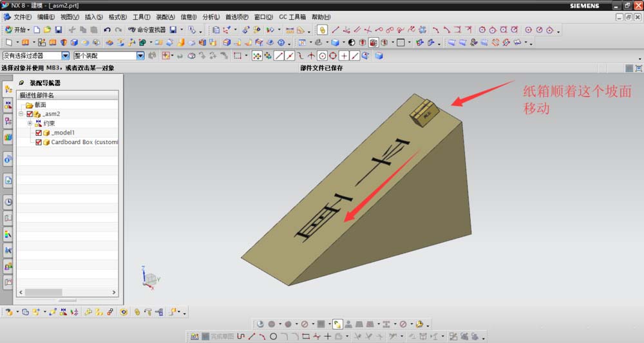Click the Profile sketch tool in the bottom toolbar
Image resolution: width=644 pixels, height=343 pixels.
(241, 337)
